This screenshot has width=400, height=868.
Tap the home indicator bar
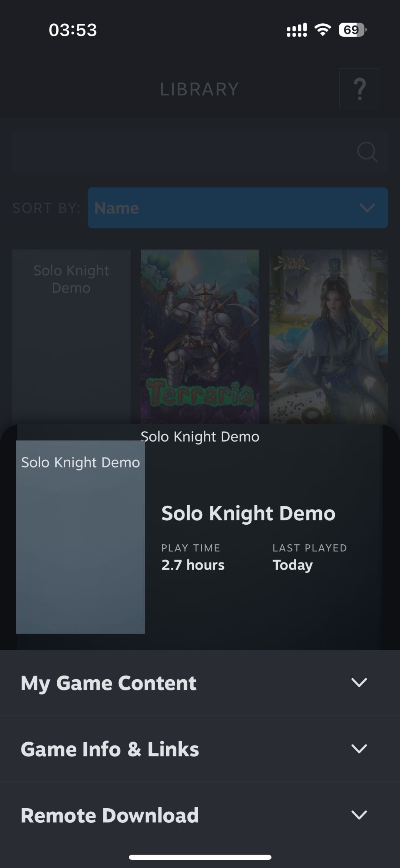pos(200,857)
